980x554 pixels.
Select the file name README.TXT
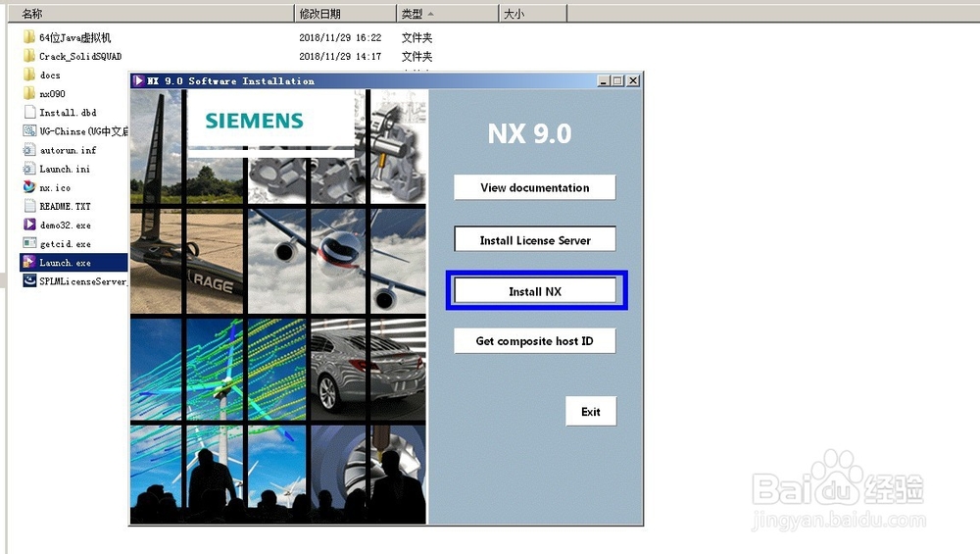[x=65, y=206]
